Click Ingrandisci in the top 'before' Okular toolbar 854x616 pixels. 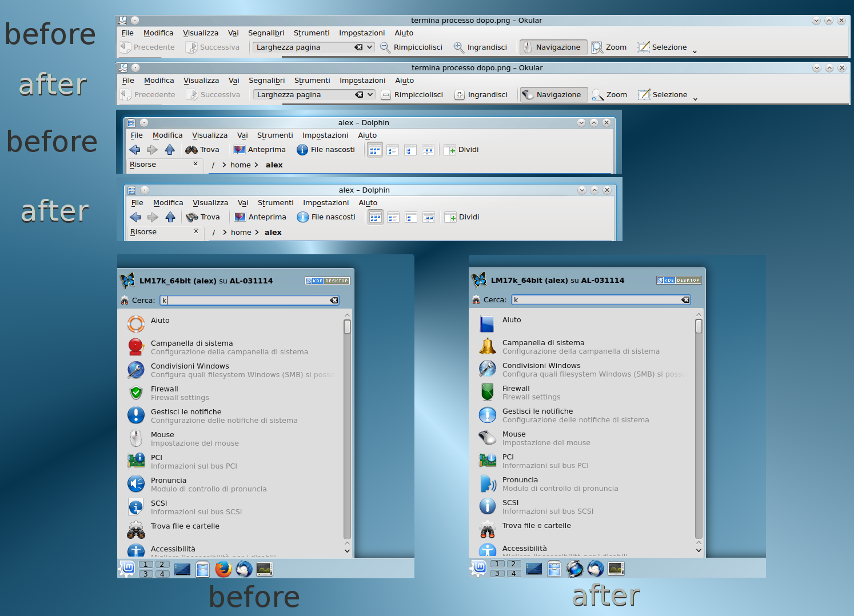tap(480, 47)
